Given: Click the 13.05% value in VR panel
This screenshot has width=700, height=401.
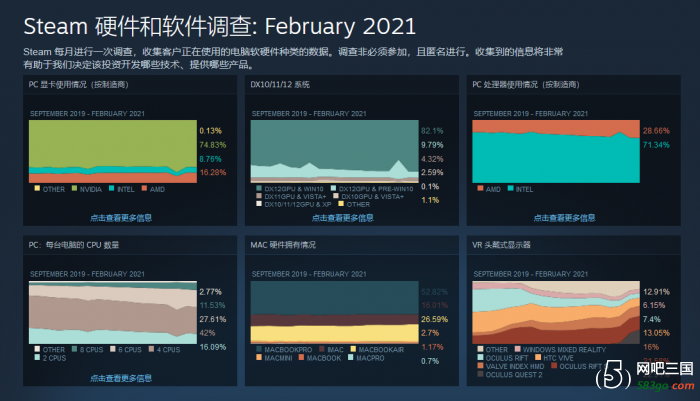Looking at the screenshot, I should (656, 333).
